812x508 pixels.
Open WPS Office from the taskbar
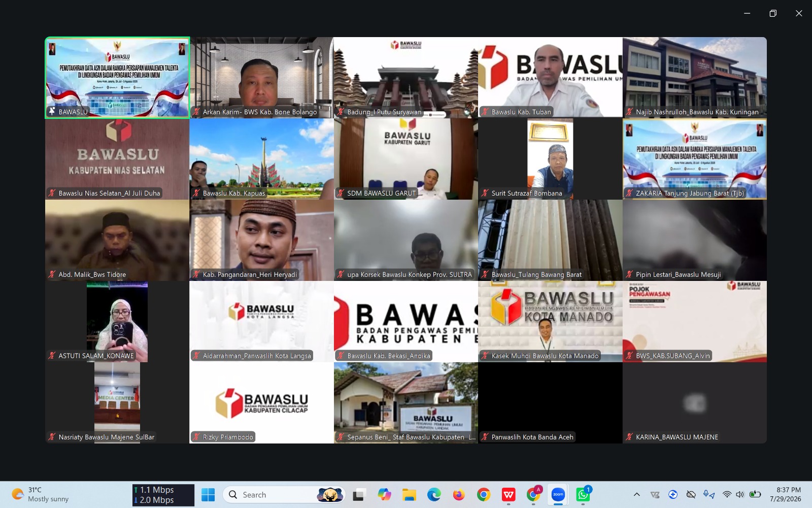[509, 495]
